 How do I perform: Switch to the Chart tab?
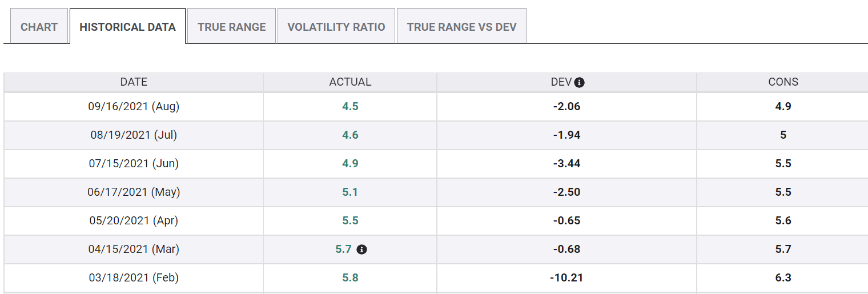click(x=39, y=27)
